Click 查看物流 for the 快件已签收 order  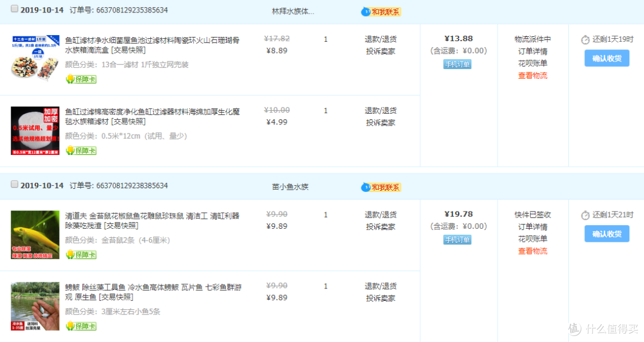(x=532, y=251)
